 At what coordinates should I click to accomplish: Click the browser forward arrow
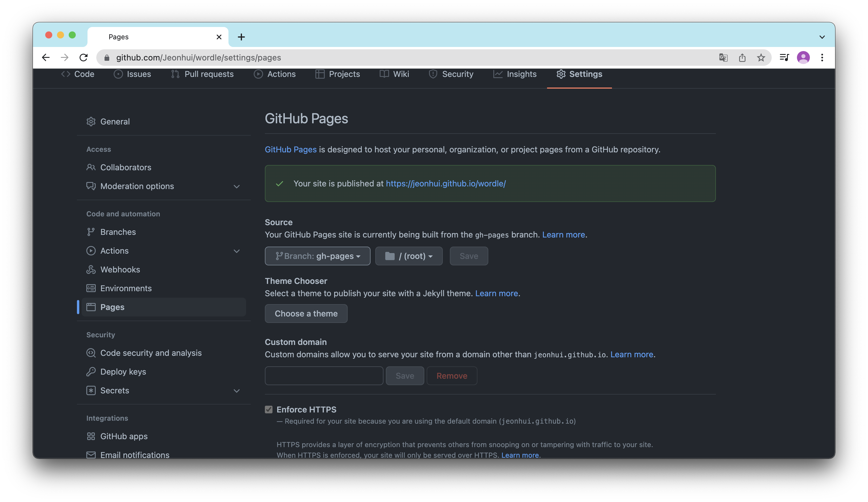pyautogui.click(x=64, y=58)
